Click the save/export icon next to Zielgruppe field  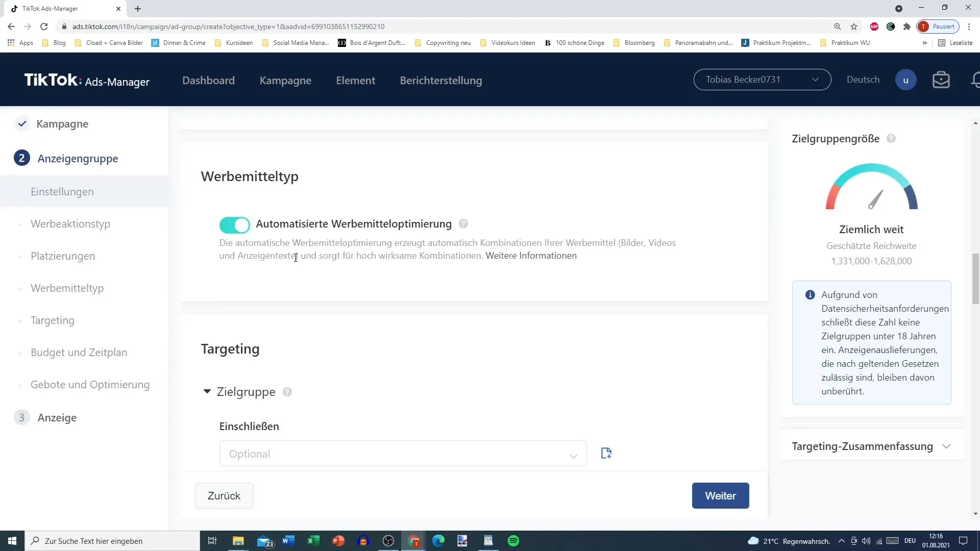point(606,454)
